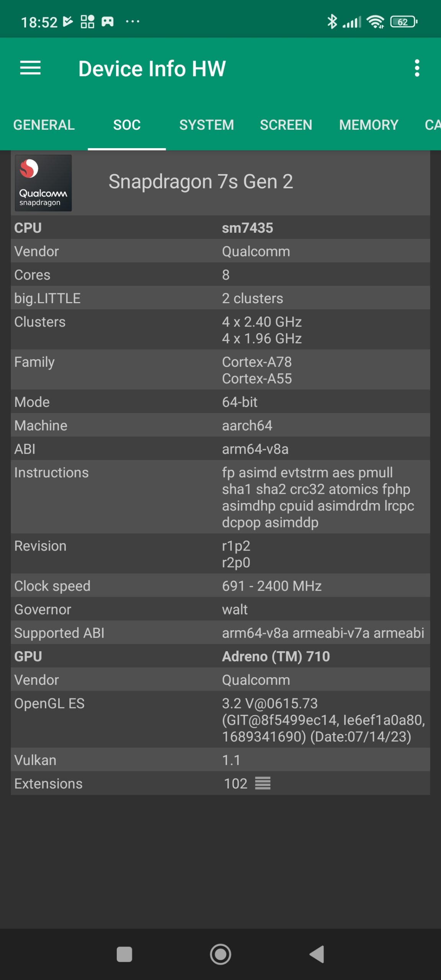Open the hamburger navigation menu
This screenshot has height=980, width=441.
tap(30, 68)
